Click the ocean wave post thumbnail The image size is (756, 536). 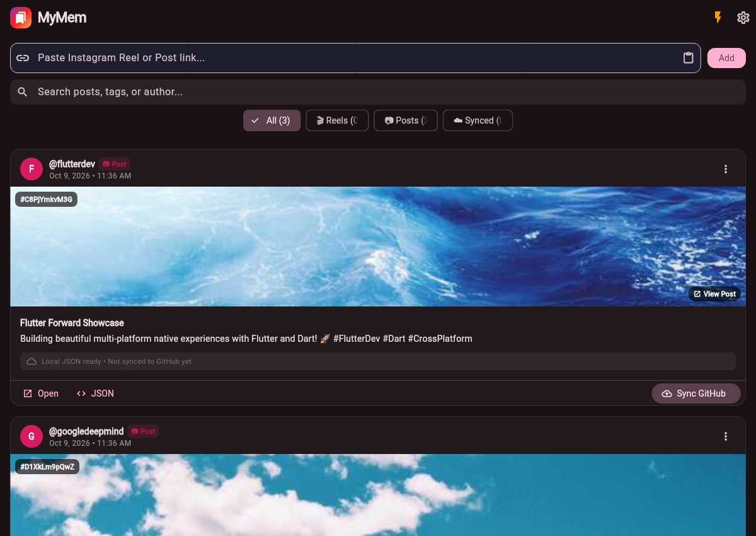tap(378, 247)
